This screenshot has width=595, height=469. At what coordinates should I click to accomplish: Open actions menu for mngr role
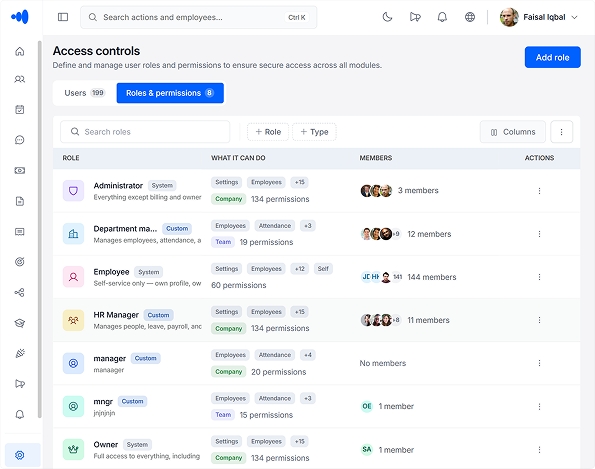539,406
